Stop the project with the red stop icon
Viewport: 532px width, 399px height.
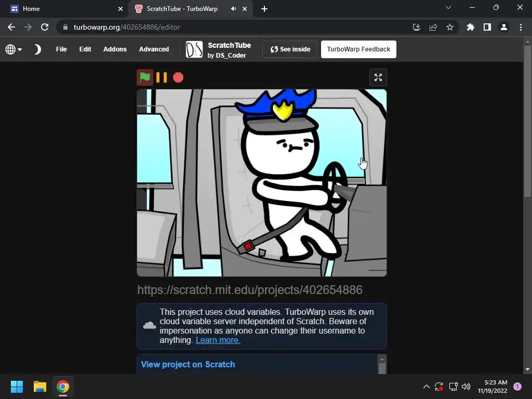click(x=178, y=77)
